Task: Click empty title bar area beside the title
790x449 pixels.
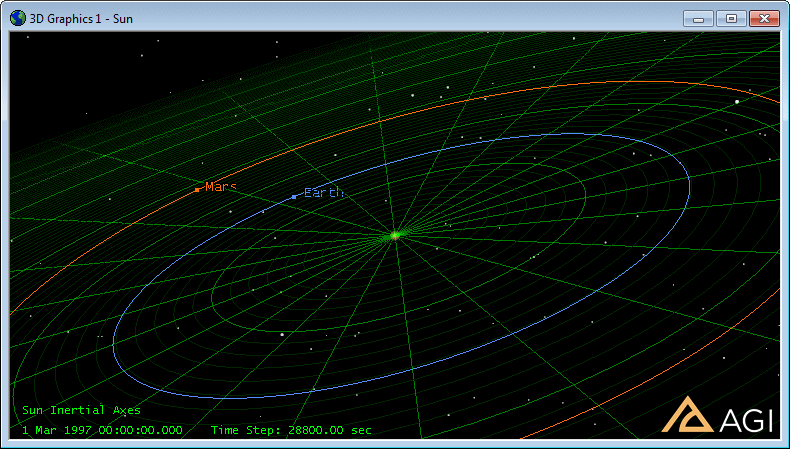Action: [400, 18]
